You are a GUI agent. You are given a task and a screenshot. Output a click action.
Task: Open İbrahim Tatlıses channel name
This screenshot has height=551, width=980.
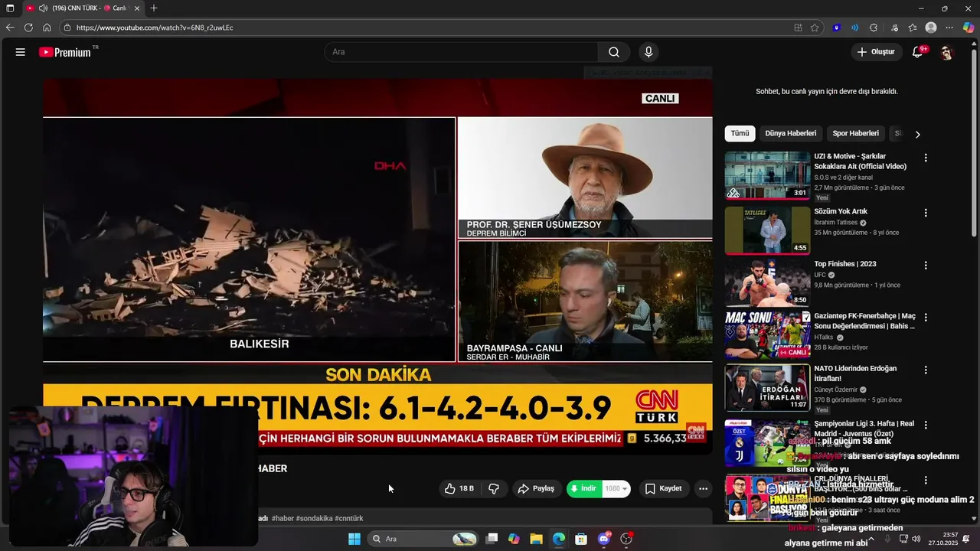coord(835,223)
